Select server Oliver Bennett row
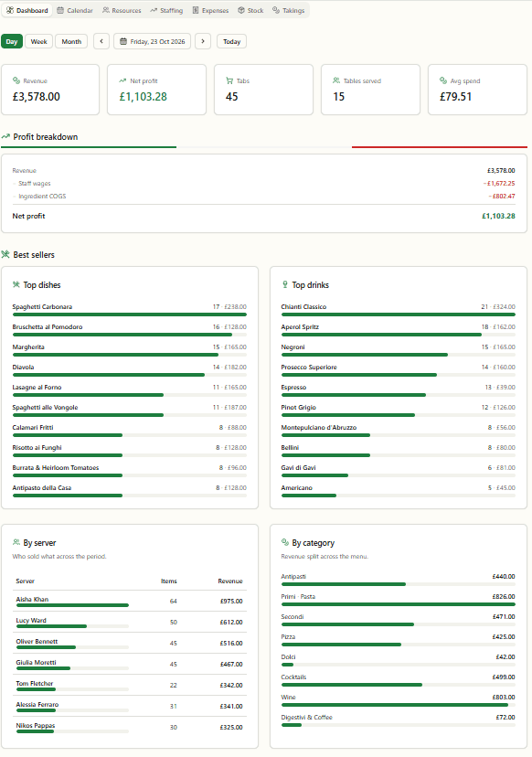This screenshot has height=757, width=532. coord(130,643)
